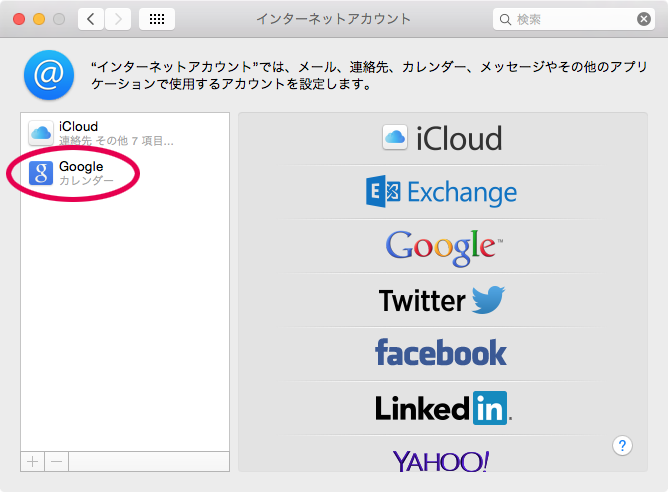Add an iCloud account from provider list
Image resolution: width=668 pixels, height=492 pixels.
442,138
